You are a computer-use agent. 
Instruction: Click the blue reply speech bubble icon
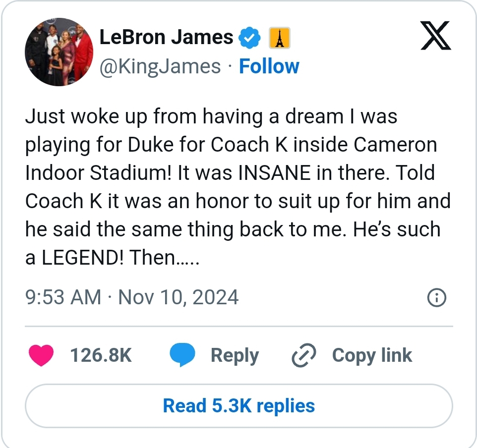pos(182,355)
